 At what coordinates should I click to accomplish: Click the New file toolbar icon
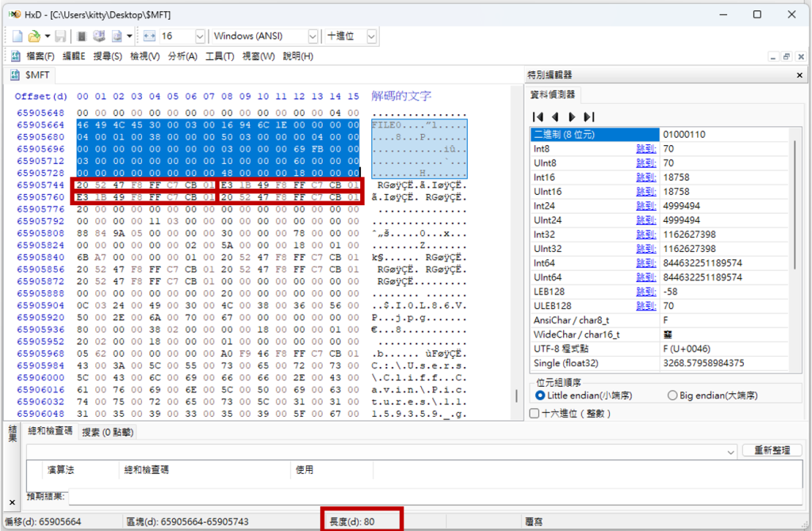click(17, 36)
